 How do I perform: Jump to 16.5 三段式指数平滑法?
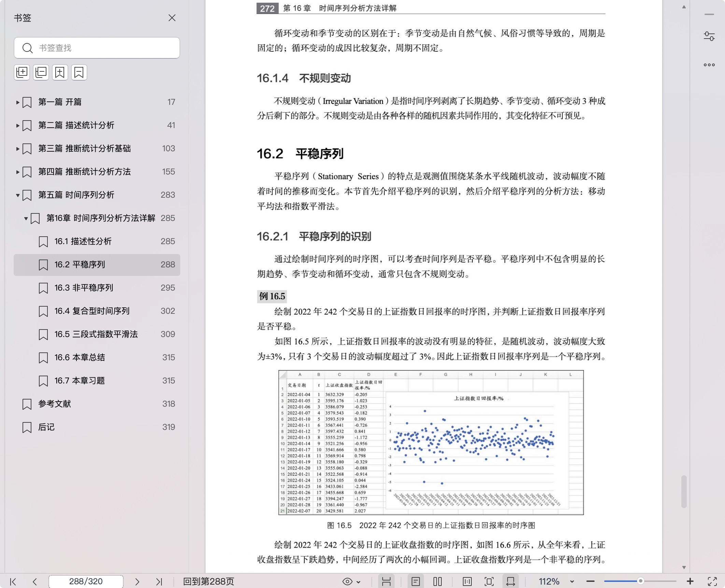tap(97, 334)
